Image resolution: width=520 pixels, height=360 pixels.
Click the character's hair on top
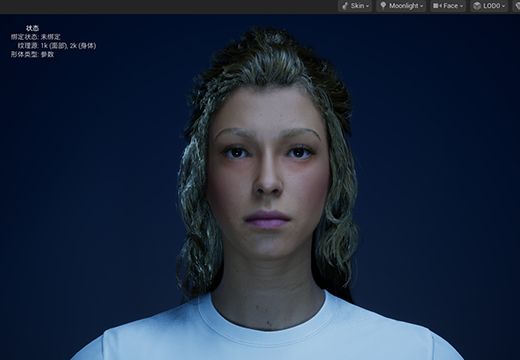point(267,58)
